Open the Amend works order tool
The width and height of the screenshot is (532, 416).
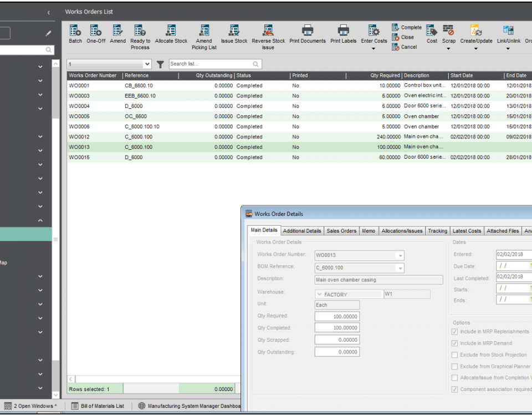pos(117,31)
